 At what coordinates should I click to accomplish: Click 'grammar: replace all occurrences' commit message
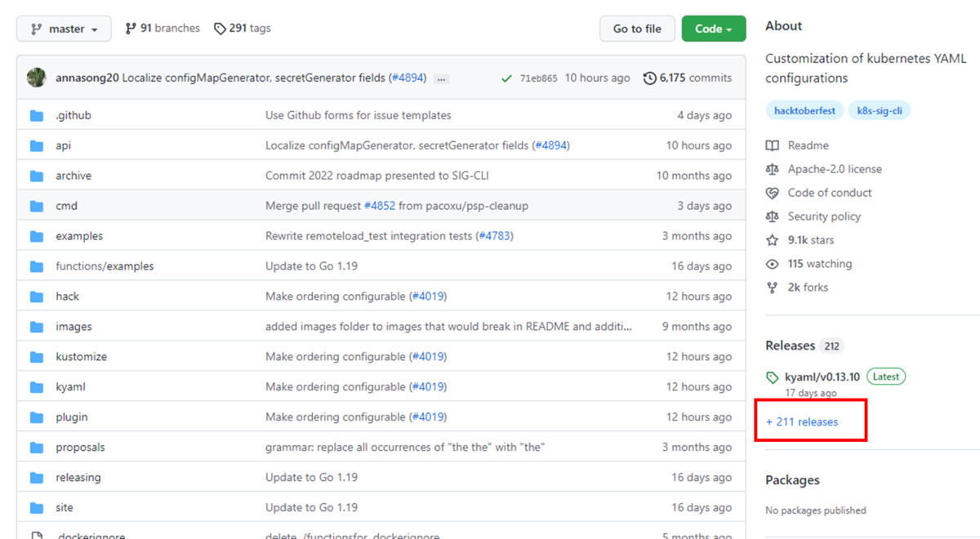(405, 448)
